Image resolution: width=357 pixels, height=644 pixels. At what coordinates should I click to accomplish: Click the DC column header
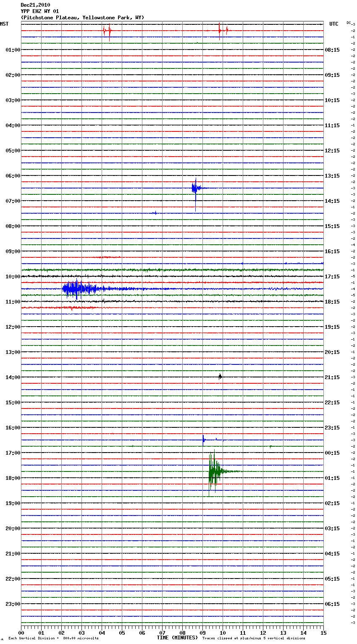point(349,23)
